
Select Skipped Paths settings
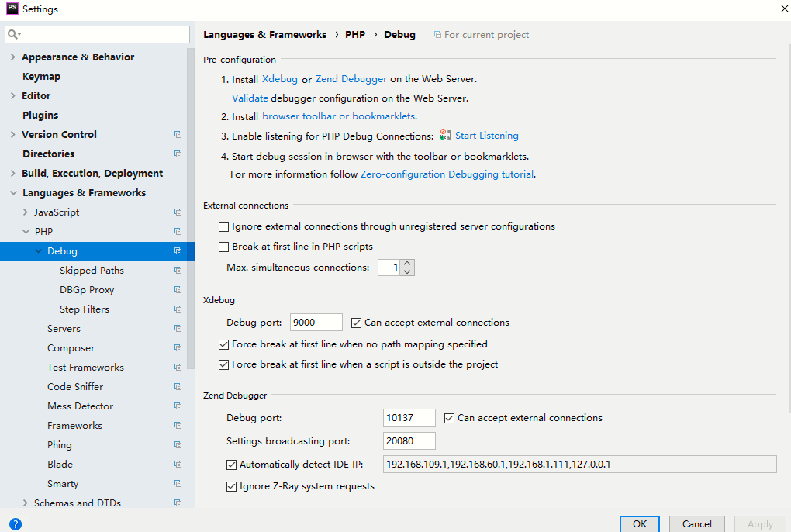(x=92, y=271)
